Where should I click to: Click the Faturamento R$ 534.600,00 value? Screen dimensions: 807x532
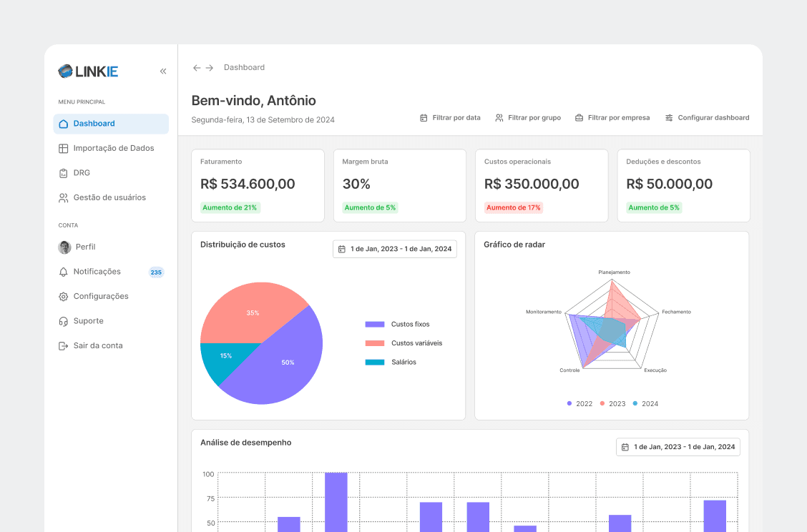(x=248, y=184)
